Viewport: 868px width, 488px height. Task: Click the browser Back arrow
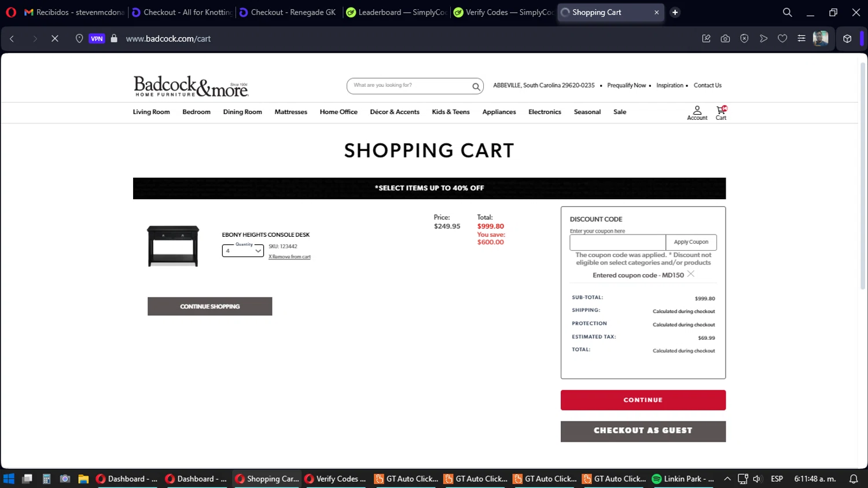click(12, 39)
